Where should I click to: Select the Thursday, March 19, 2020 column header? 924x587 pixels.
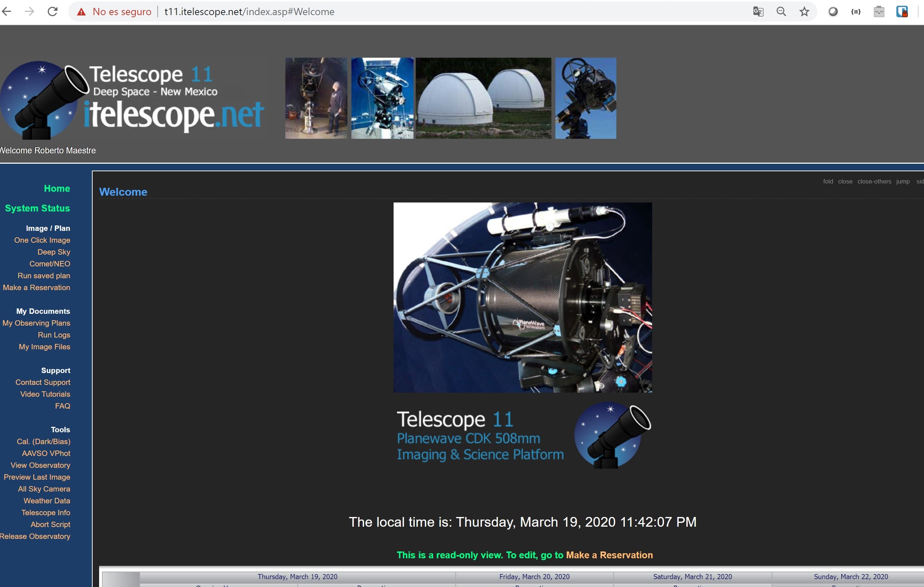click(x=297, y=577)
